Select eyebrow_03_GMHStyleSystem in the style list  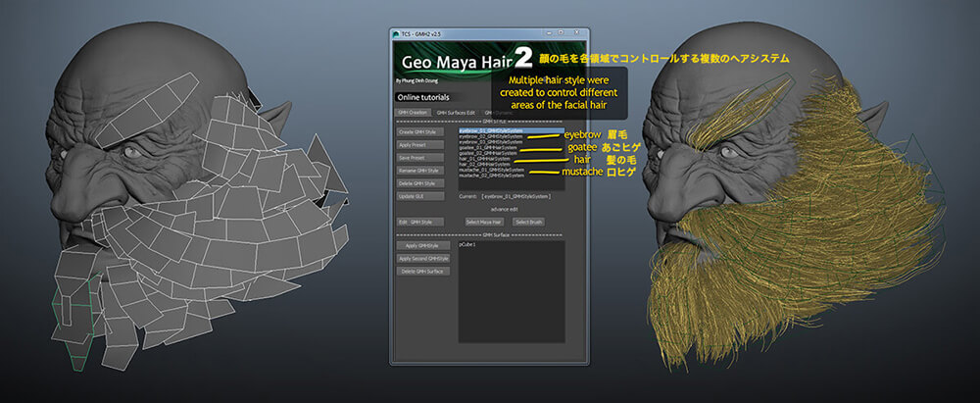coord(512,142)
